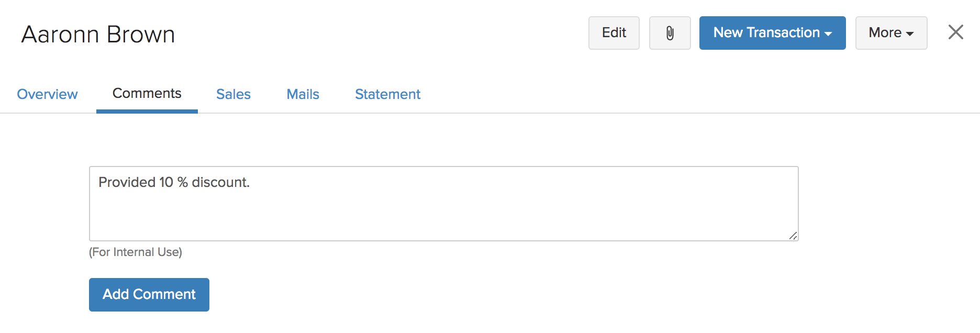Click the comment box resize handle
Viewport: 980px width, 333px height.
tap(793, 236)
